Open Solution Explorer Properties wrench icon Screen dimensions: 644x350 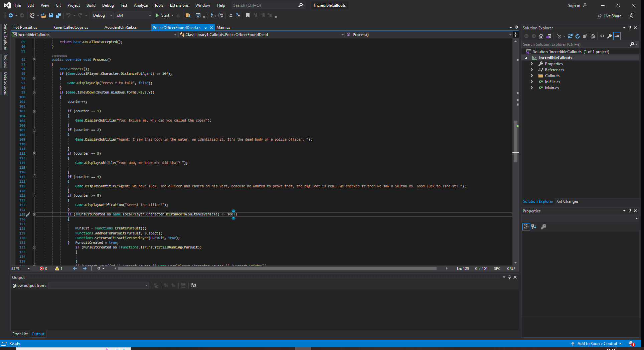tap(610, 36)
